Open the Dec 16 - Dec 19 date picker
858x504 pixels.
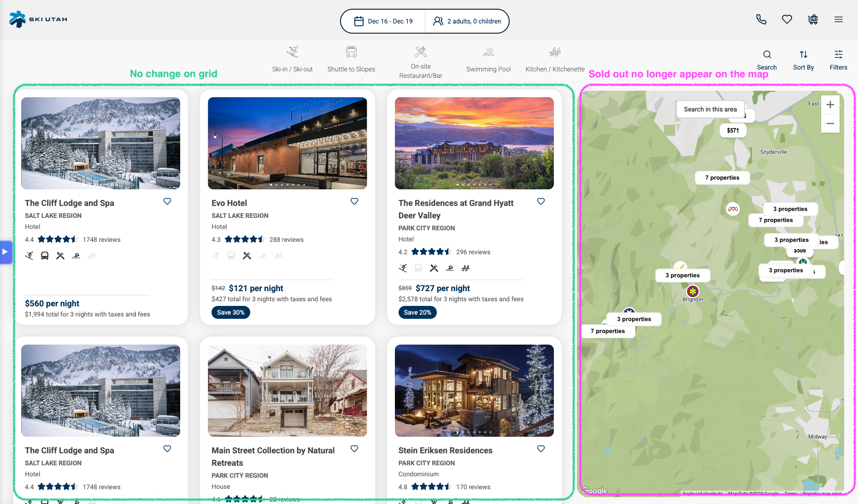383,21
